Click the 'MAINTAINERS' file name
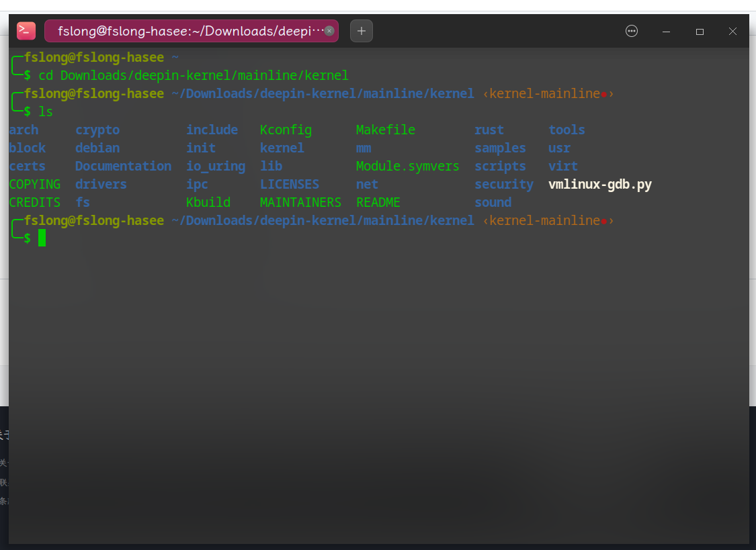Image resolution: width=756 pixels, height=550 pixels. click(x=301, y=202)
